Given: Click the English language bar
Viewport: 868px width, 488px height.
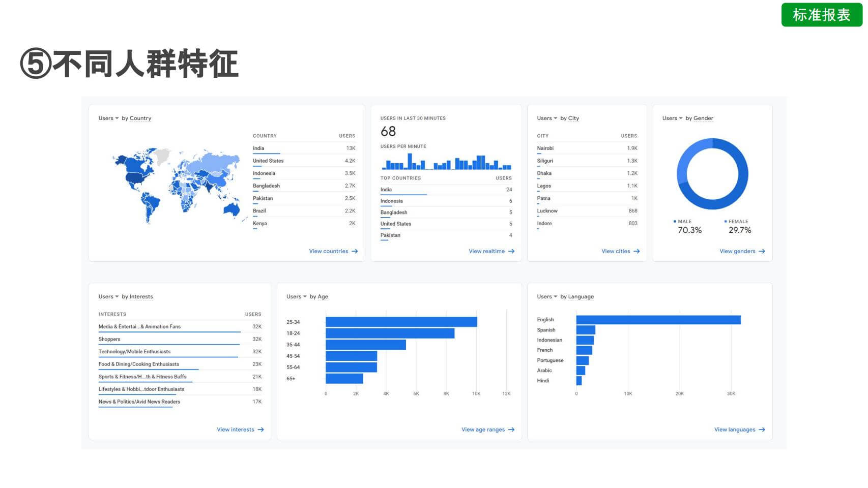Looking at the screenshot, I should pos(658,320).
